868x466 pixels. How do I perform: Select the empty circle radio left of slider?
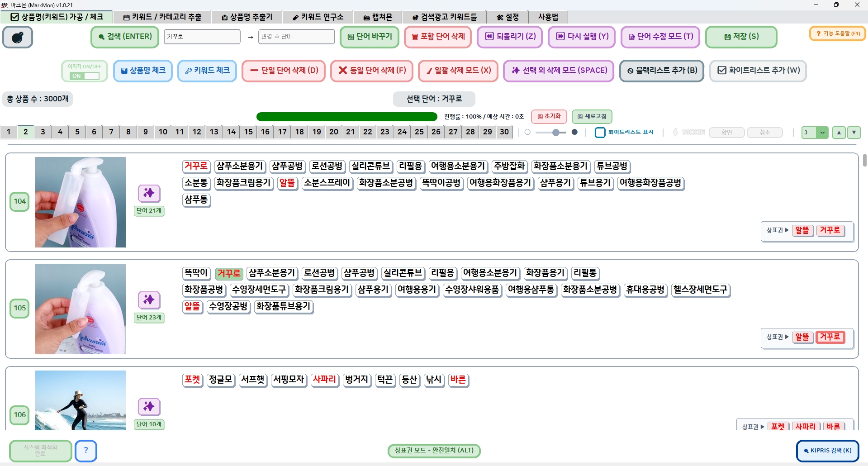point(527,133)
